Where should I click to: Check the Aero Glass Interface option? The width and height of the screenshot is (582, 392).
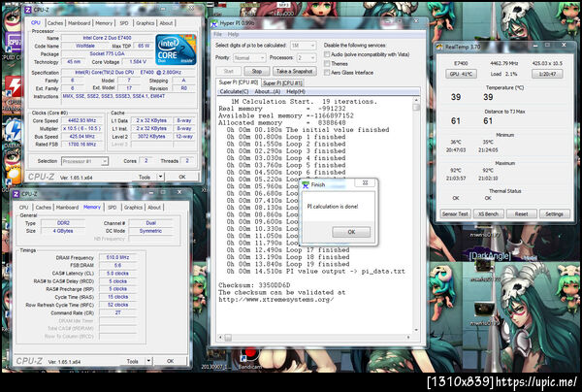(x=327, y=73)
